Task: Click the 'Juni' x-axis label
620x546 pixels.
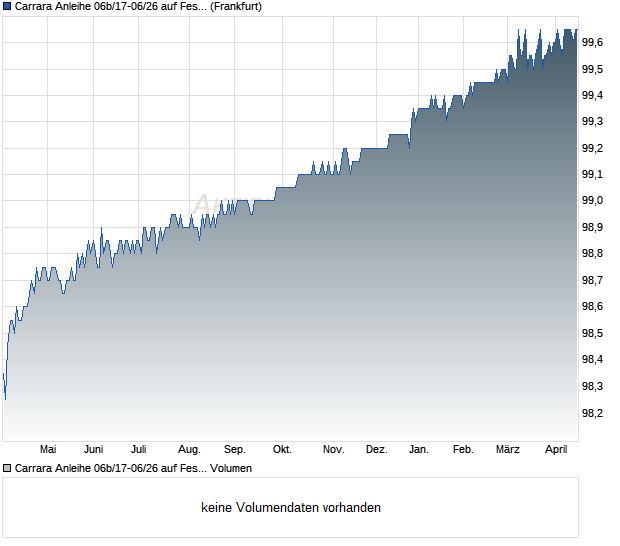Action: point(94,450)
